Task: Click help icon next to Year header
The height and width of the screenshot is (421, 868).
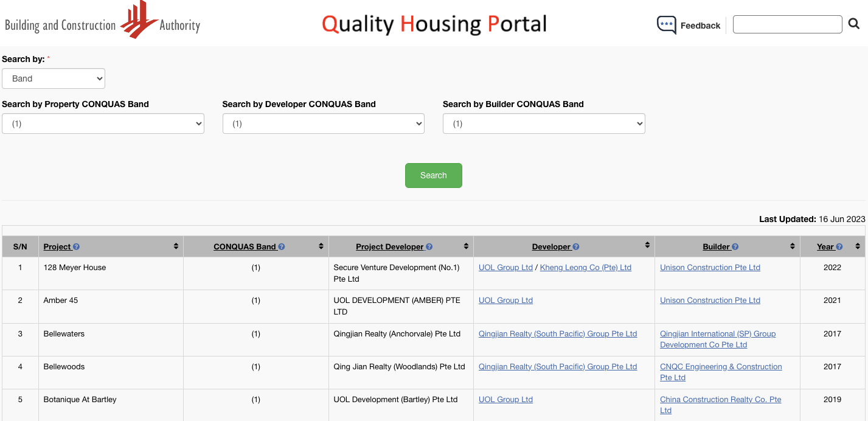Action: (839, 247)
